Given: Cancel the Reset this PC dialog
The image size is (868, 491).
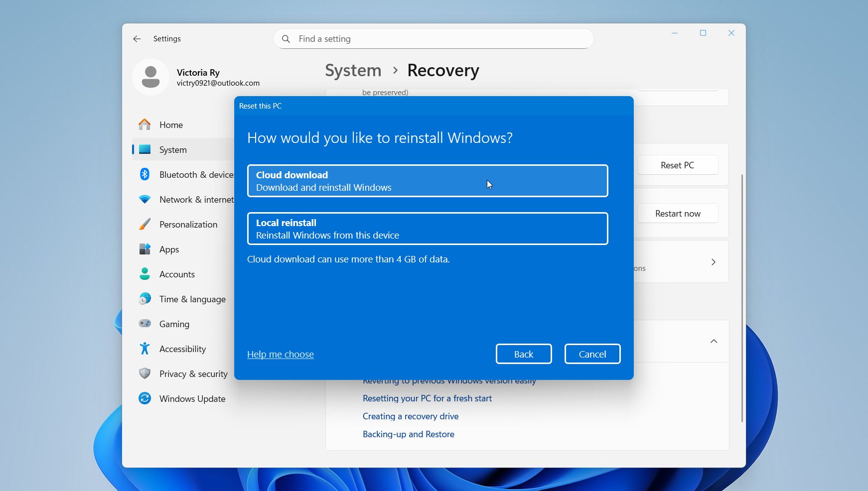Looking at the screenshot, I should (x=592, y=354).
